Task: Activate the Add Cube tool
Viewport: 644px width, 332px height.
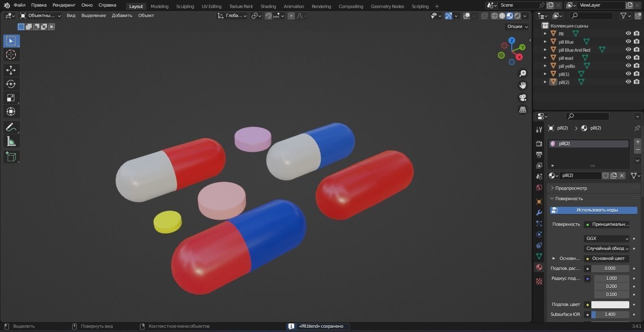Action: [11, 157]
